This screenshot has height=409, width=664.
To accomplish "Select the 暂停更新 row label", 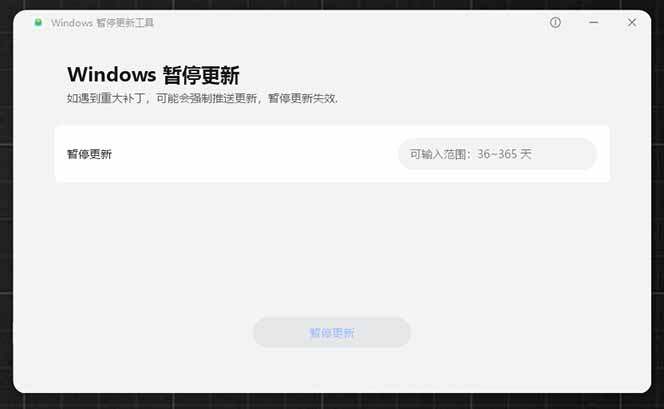I will tap(89, 154).
